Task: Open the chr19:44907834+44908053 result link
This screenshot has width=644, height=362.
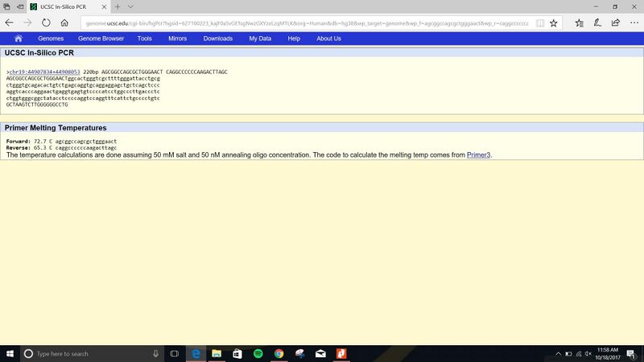Action: [44, 72]
